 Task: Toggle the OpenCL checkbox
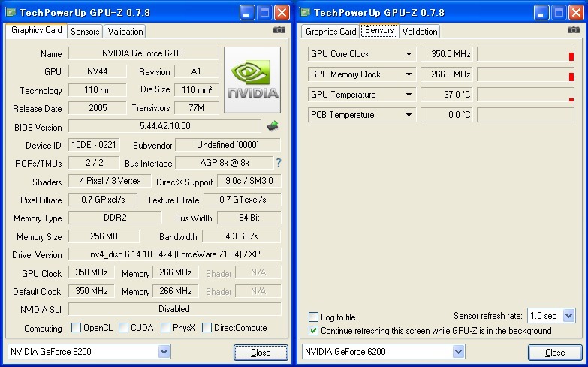pos(76,328)
